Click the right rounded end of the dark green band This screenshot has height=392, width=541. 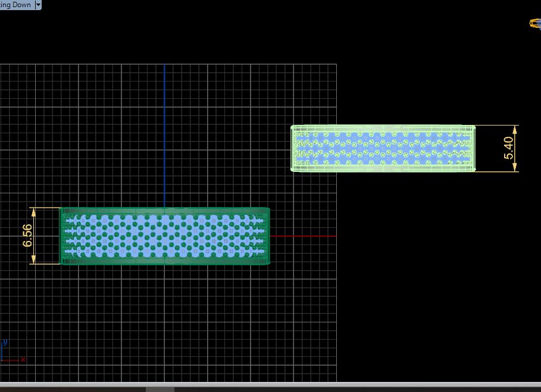click(267, 236)
